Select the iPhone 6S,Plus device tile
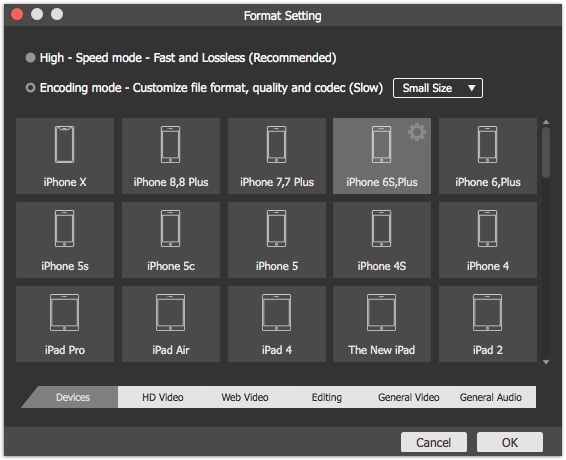Screen dimensions: 566x460 click(x=382, y=156)
